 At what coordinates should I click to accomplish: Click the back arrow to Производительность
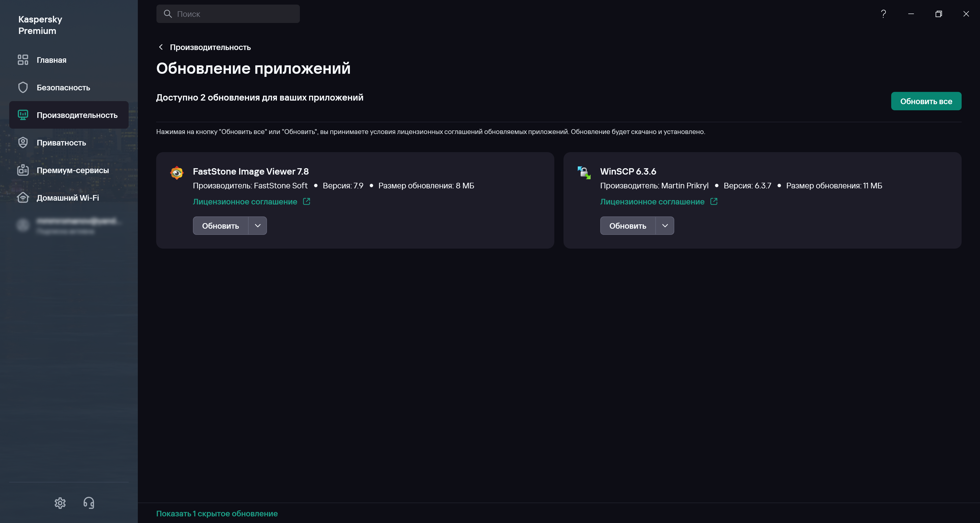click(x=161, y=47)
